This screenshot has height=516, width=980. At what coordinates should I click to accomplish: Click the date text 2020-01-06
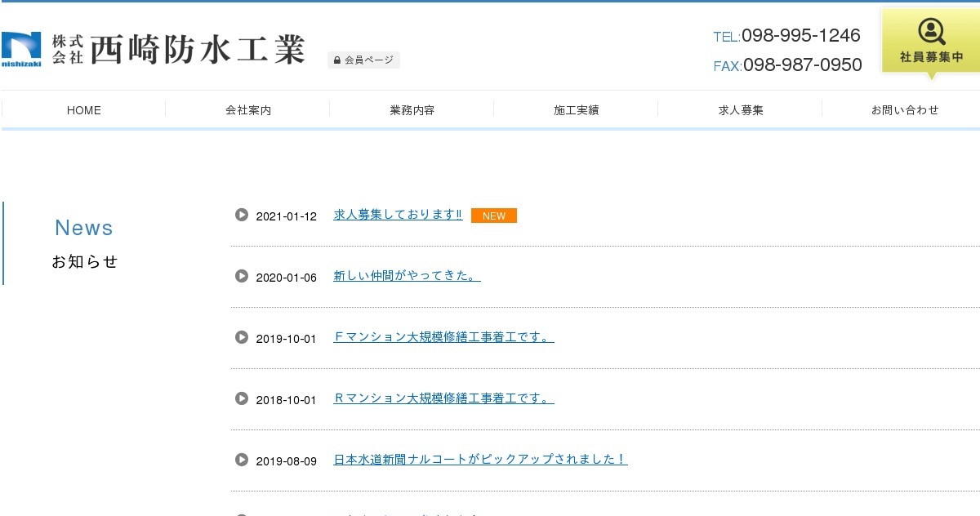coord(286,278)
